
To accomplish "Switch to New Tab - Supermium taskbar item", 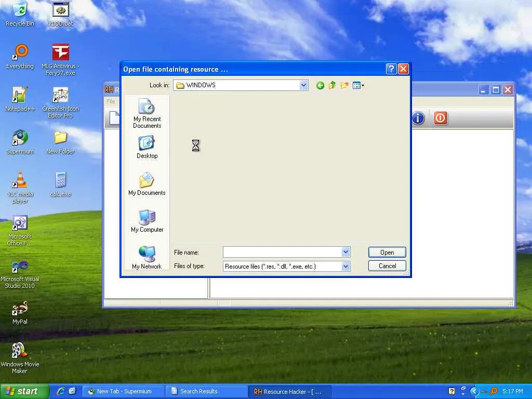I will coord(123,391).
